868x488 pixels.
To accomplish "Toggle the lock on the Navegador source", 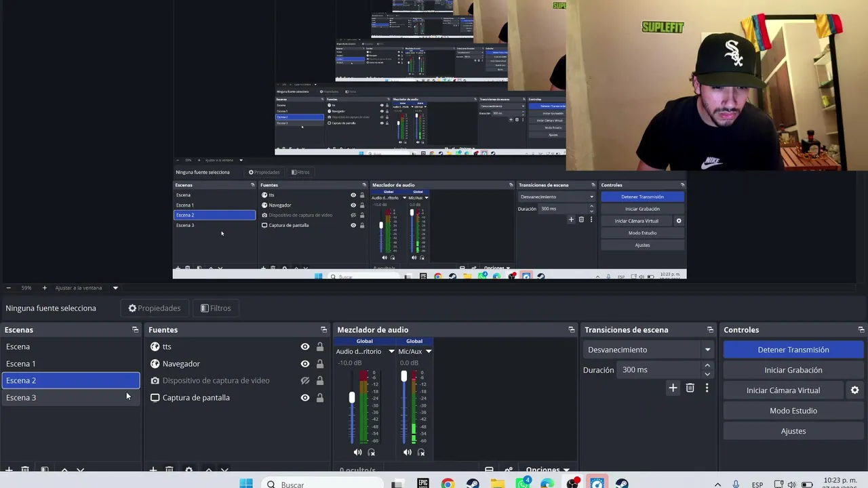I will [320, 364].
